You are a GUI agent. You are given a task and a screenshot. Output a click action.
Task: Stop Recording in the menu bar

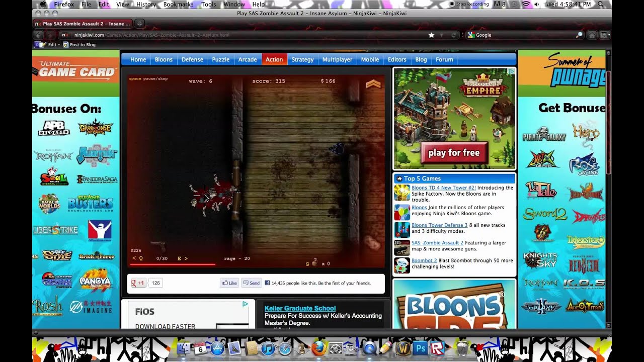pyautogui.click(x=468, y=4)
